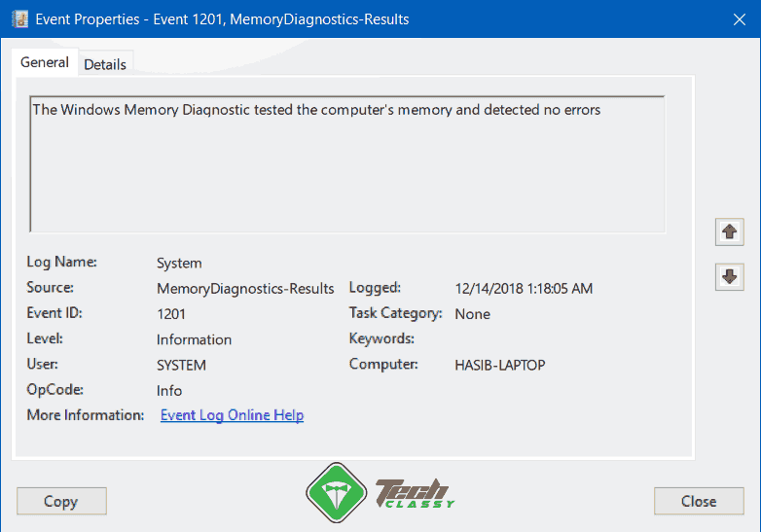
Task: Click the More Information label
Action: (x=86, y=415)
